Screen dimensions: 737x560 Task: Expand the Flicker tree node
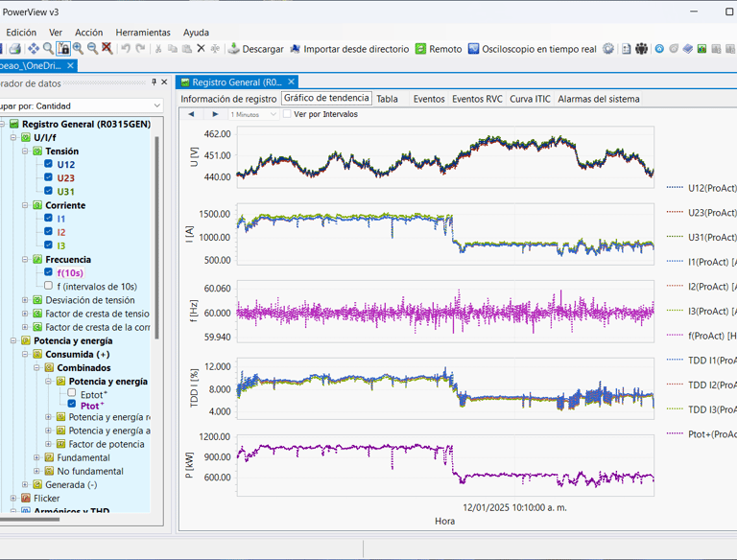[13, 499]
